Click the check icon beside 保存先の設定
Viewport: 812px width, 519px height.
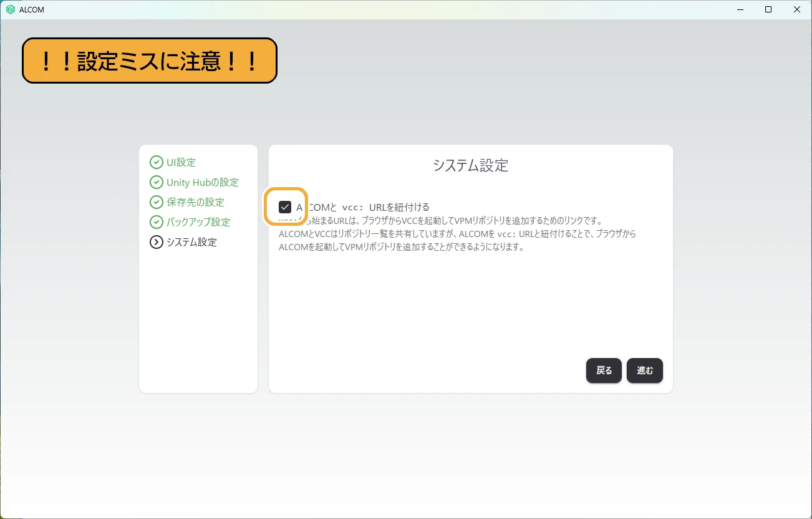pyautogui.click(x=156, y=202)
